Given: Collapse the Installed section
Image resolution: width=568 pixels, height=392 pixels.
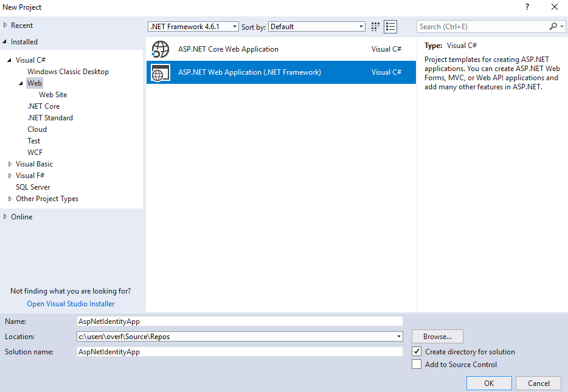Looking at the screenshot, I should point(5,41).
